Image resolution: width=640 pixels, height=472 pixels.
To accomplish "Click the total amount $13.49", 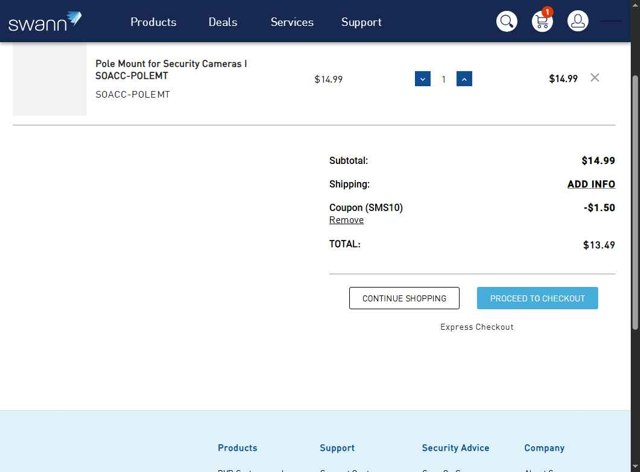I will pos(599,245).
